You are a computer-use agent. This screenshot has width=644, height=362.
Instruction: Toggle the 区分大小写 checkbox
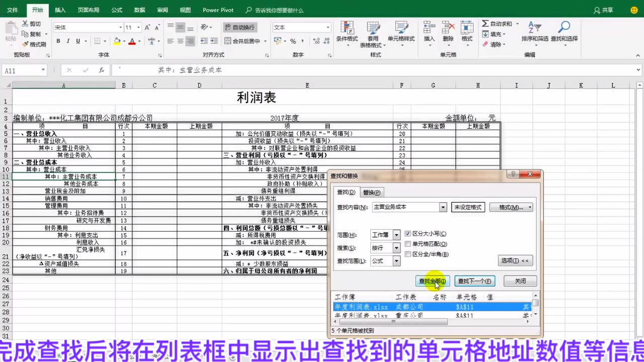pos(408,234)
